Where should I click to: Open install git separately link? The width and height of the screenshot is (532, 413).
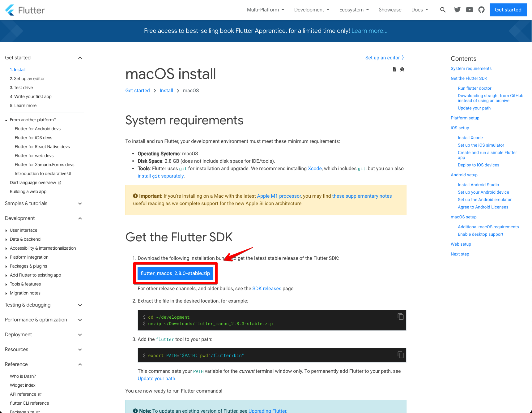click(x=161, y=176)
